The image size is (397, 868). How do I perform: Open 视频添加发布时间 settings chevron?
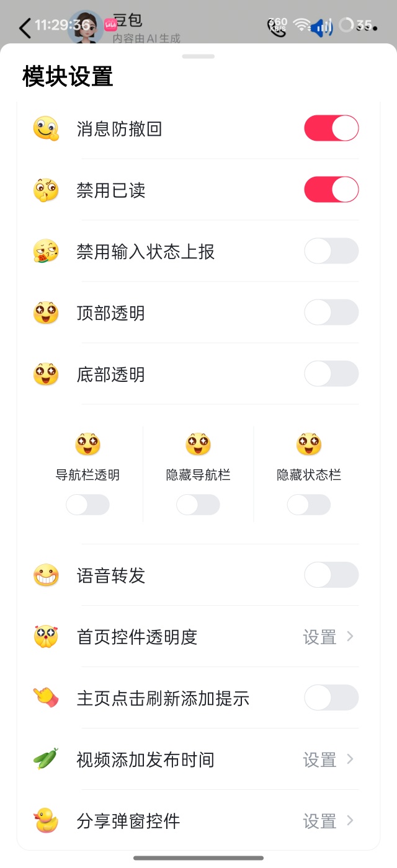[350, 759]
